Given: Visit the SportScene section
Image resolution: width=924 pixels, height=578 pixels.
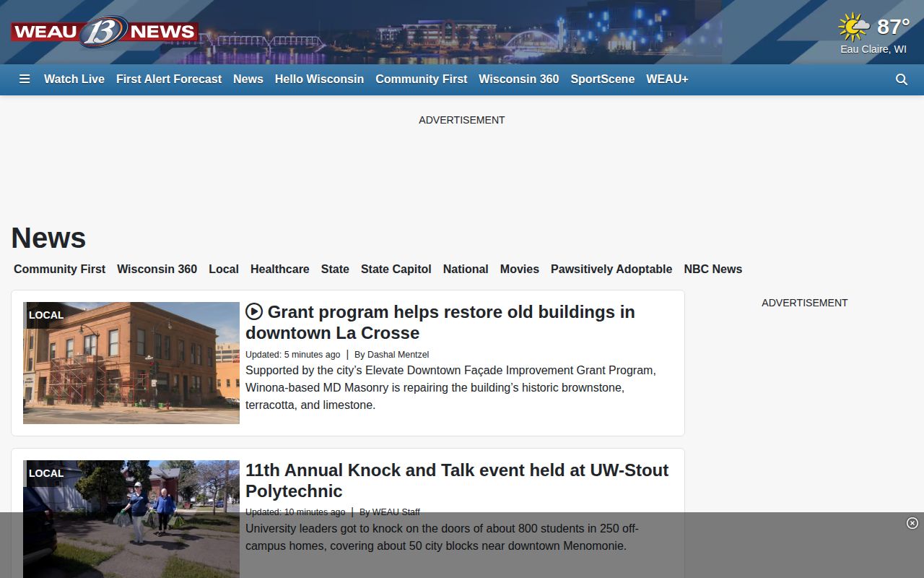Looking at the screenshot, I should (x=603, y=79).
